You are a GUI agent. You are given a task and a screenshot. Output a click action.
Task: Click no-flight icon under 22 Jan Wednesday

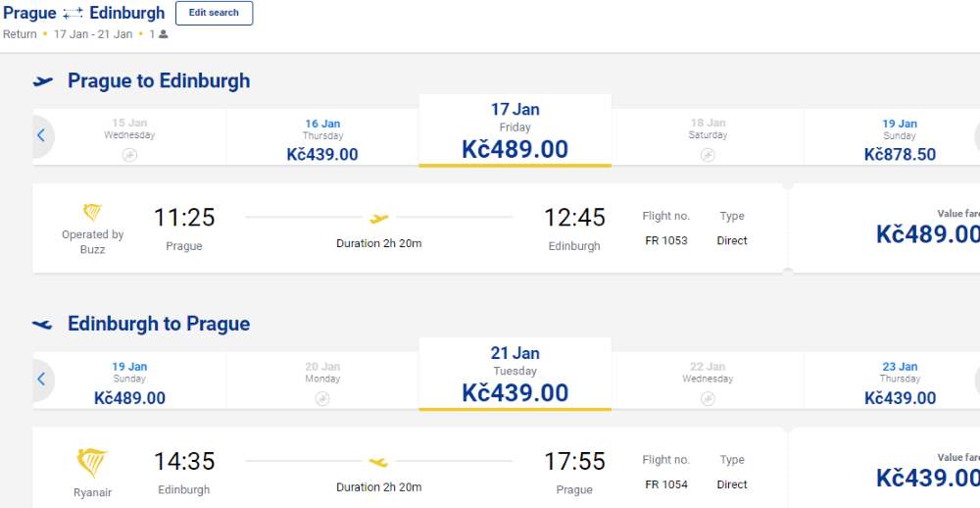pyautogui.click(x=708, y=398)
